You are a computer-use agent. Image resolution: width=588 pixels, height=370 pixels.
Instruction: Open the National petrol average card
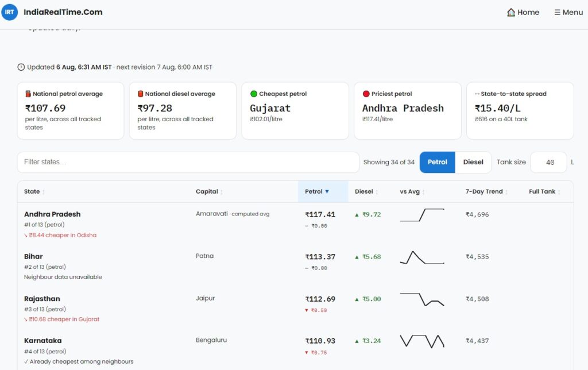[71, 111]
